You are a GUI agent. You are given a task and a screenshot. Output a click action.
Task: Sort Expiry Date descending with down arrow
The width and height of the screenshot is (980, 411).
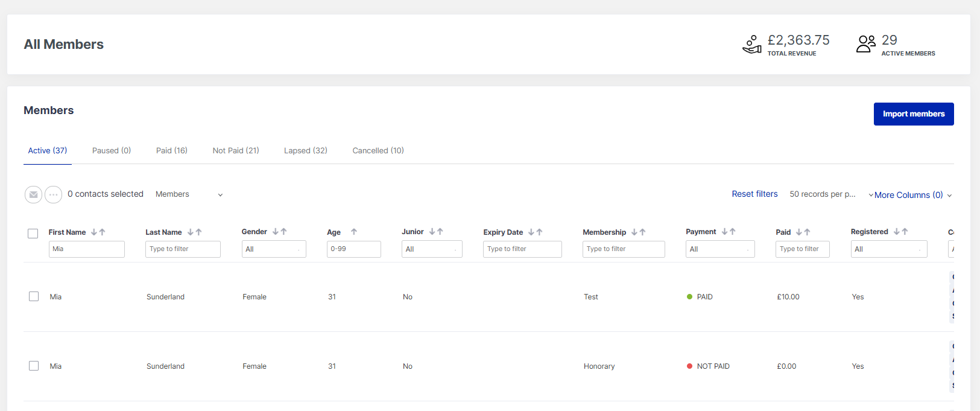(x=531, y=232)
